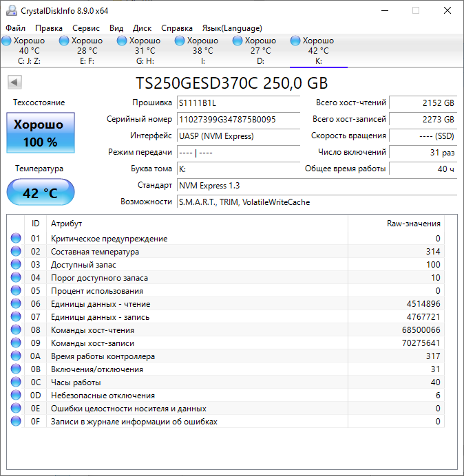Image resolution: width=464 pixels, height=476 pixels.
Task: Select the Доступный запас row text
Action: (x=83, y=265)
